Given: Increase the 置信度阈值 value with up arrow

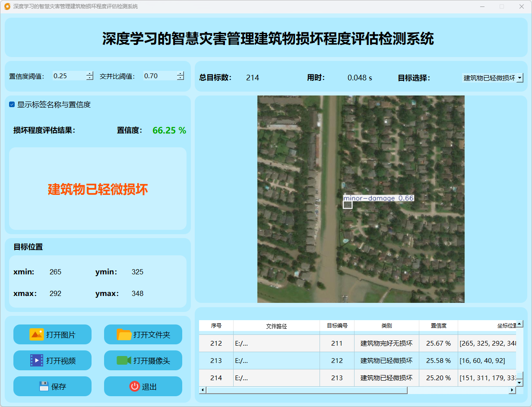Looking at the screenshot, I should click(x=89, y=73).
